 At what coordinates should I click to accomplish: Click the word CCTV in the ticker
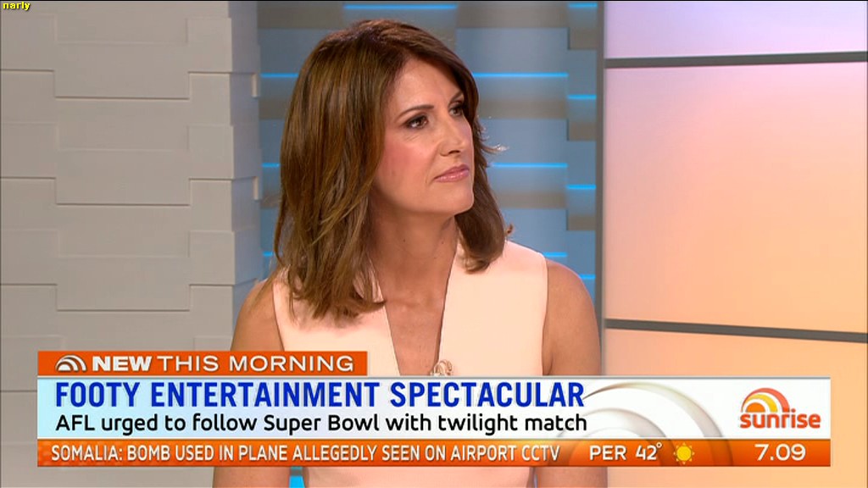pyautogui.click(x=541, y=453)
